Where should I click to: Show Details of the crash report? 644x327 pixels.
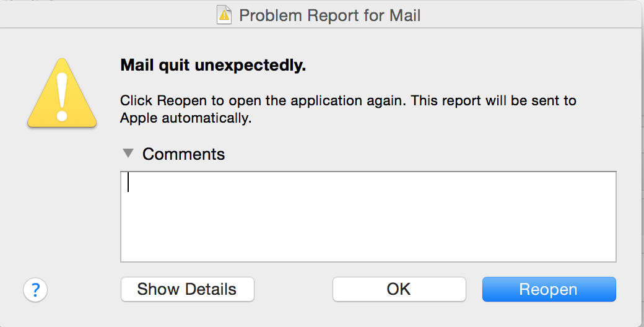(x=187, y=289)
